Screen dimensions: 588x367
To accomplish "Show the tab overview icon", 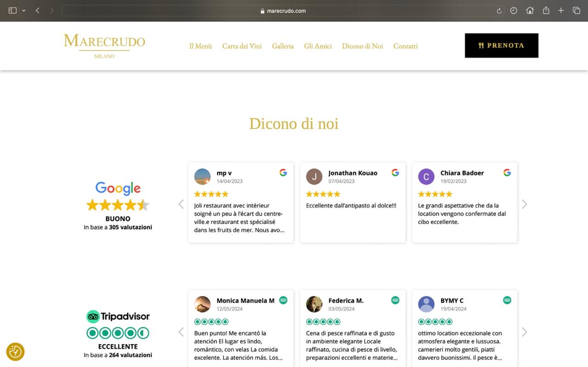I will pos(576,10).
